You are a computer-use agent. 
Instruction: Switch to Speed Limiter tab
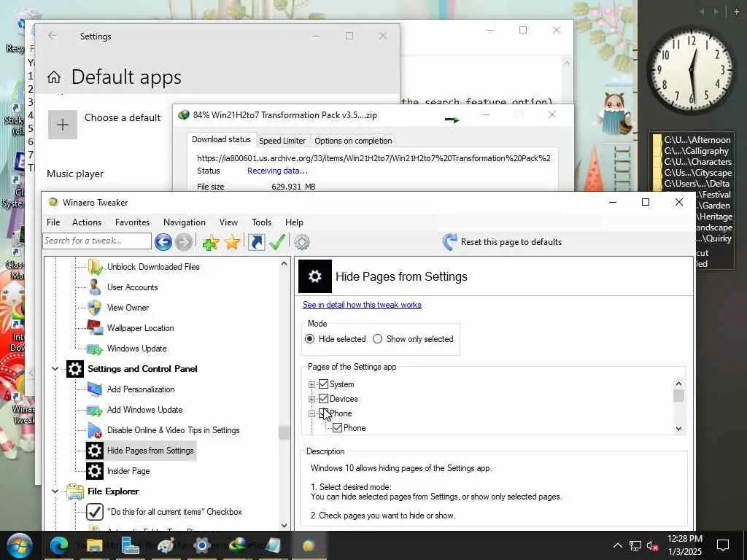point(282,141)
